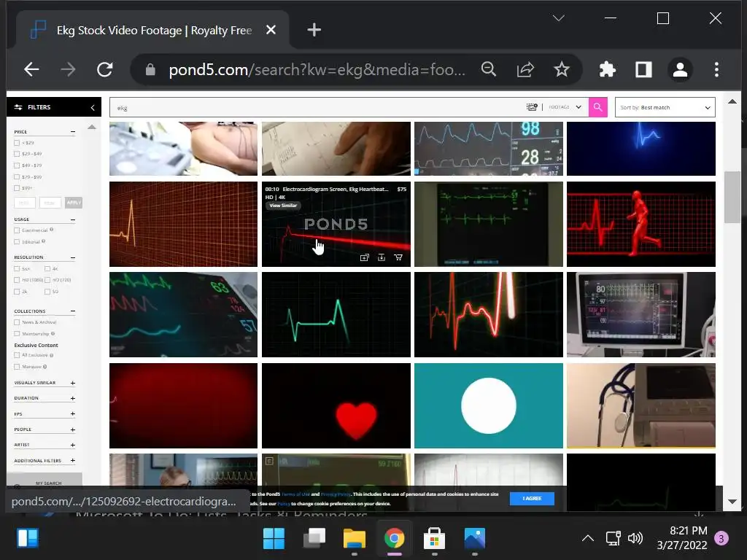Image resolution: width=747 pixels, height=560 pixels.
Task: Click the zoom magnifier icon in address bar
Action: coord(488,69)
